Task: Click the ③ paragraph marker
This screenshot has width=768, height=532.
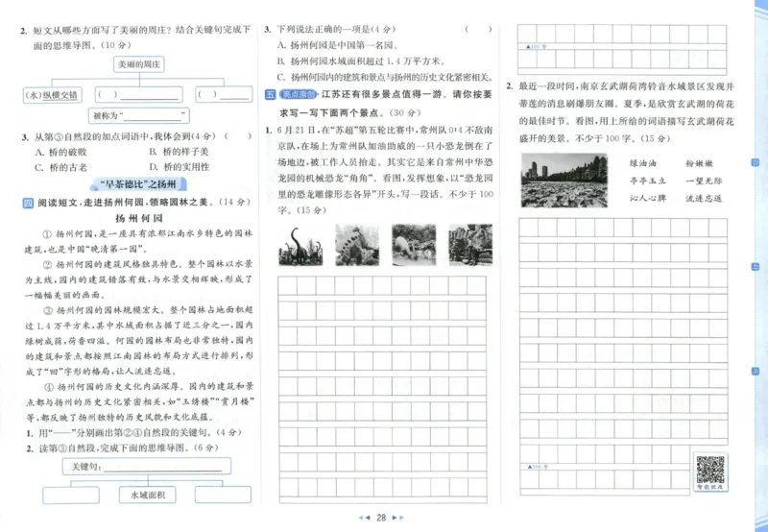Action: point(48,310)
